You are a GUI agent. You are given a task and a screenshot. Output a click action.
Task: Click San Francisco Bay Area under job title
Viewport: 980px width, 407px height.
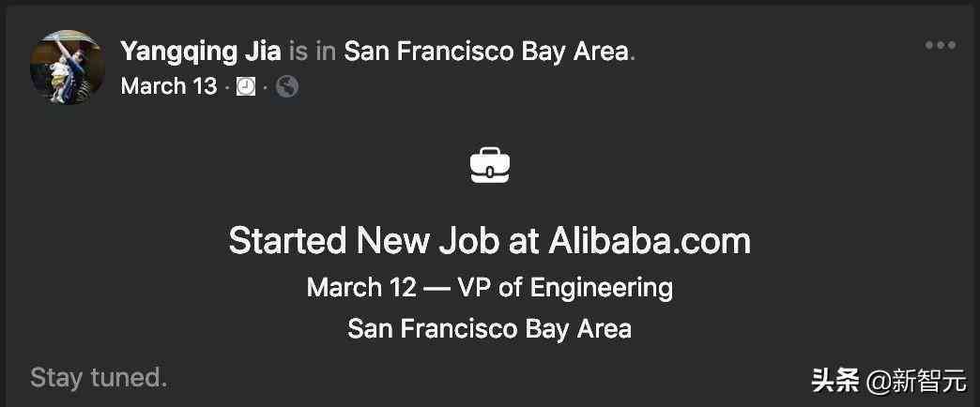click(x=489, y=329)
